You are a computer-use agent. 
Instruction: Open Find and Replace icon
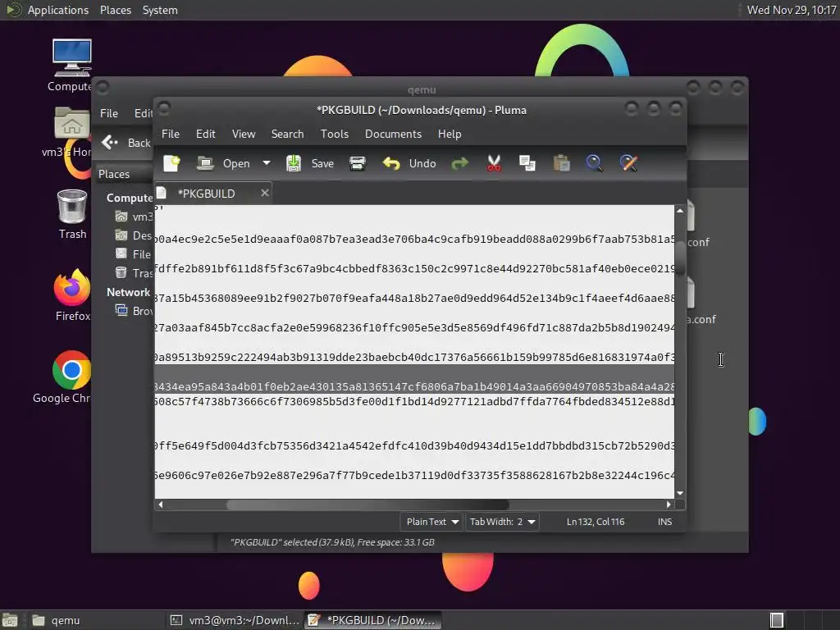tap(628, 163)
